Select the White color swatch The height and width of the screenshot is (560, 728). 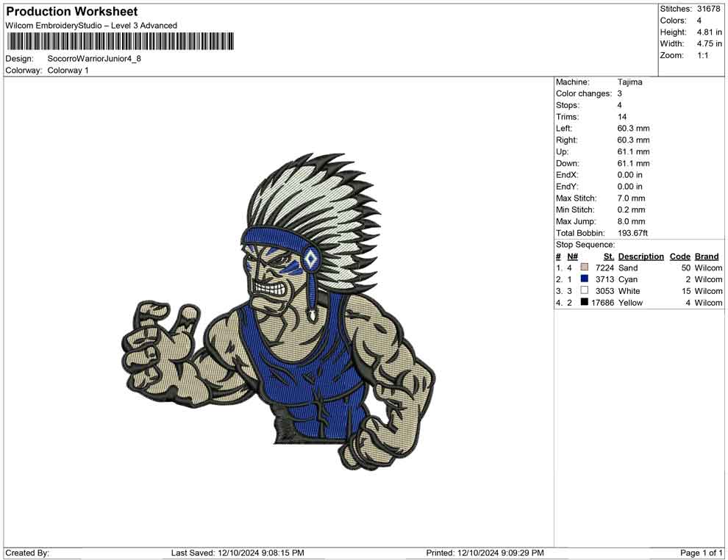(x=585, y=290)
